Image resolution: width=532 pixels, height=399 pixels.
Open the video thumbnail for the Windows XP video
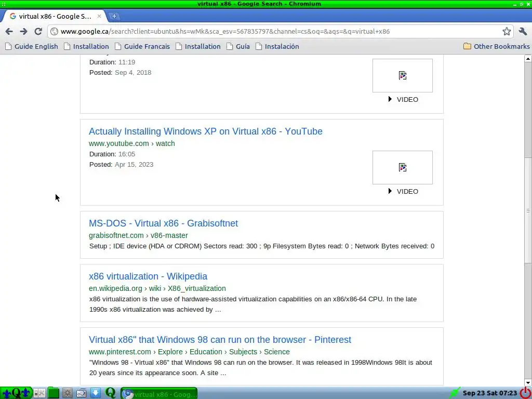tap(403, 168)
